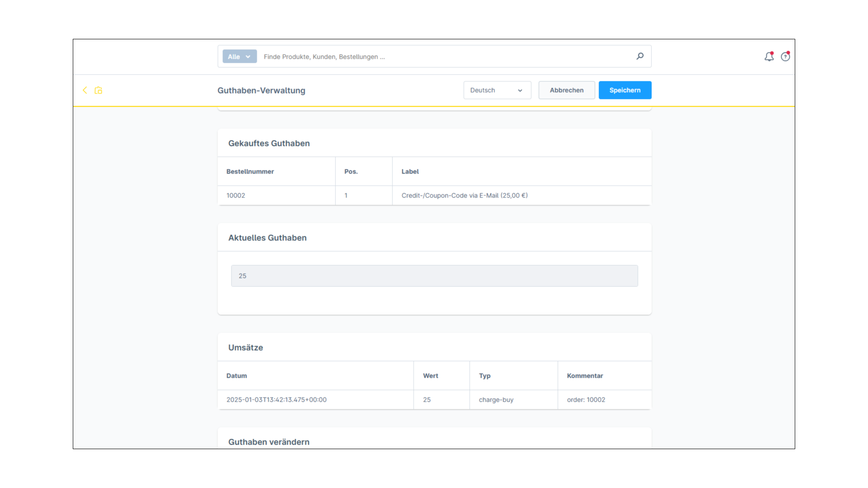Image resolution: width=868 pixels, height=488 pixels.
Task: Click the Bestellnummer column header
Action: tap(276, 171)
